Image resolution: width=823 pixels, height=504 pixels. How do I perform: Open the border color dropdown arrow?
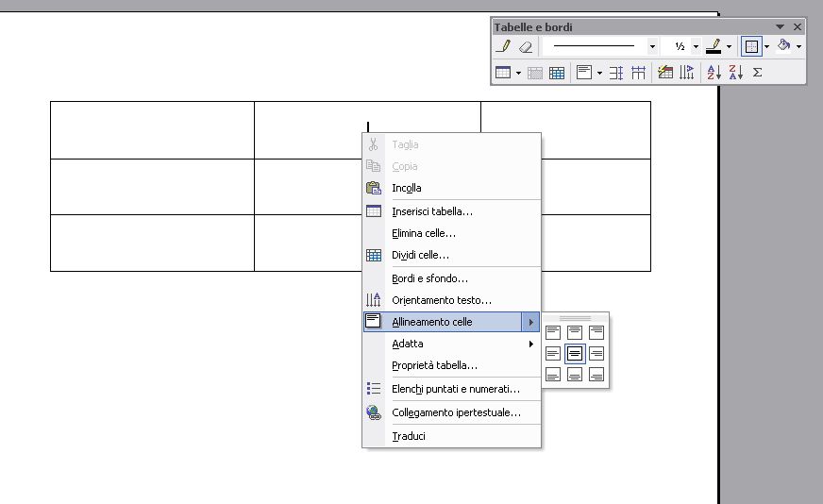pyautogui.click(x=729, y=47)
